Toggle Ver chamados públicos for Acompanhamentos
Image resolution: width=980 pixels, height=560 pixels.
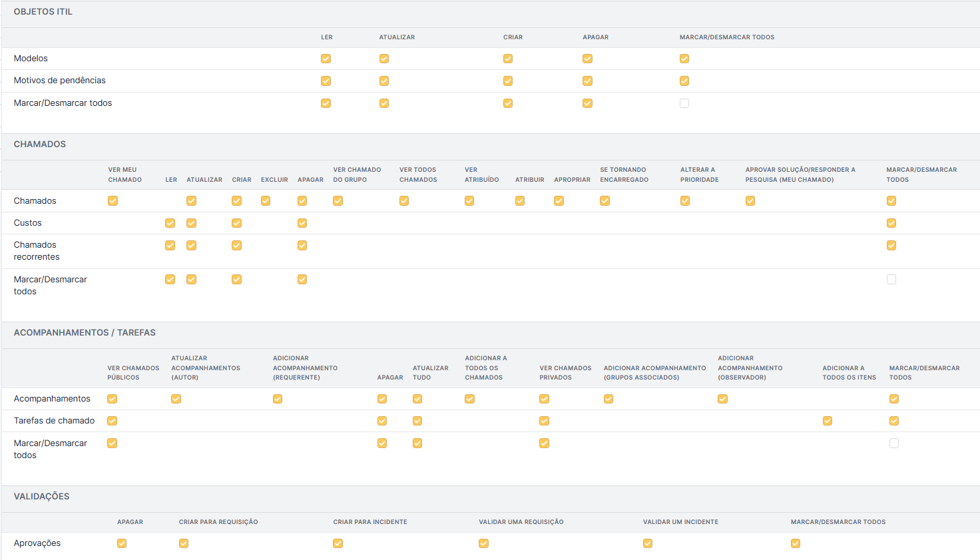coord(113,399)
